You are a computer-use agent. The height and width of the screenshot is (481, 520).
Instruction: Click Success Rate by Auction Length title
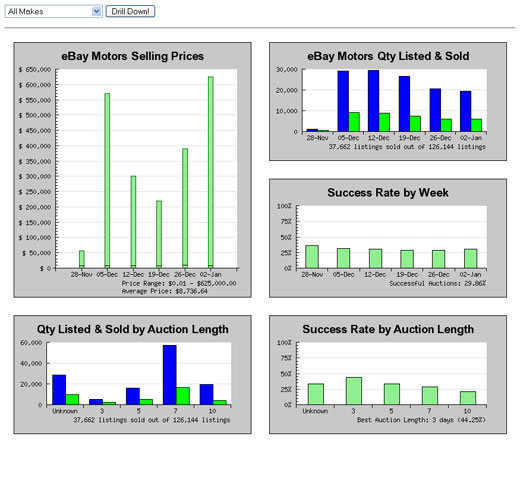388,329
